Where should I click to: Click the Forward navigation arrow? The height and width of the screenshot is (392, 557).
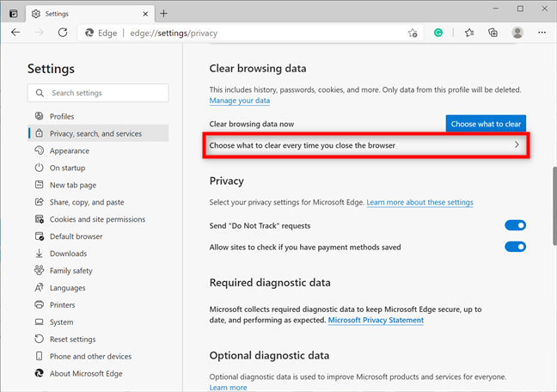click(40, 33)
